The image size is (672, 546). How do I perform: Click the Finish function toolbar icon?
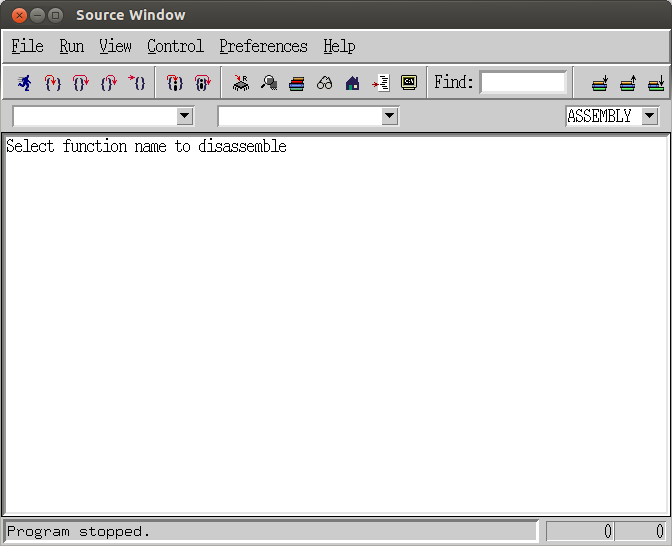[x=108, y=82]
